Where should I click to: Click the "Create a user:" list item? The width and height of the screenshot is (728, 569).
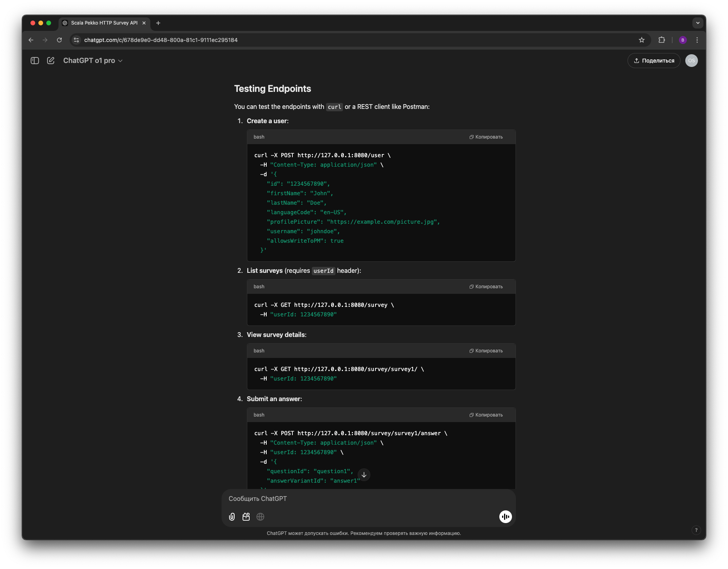click(x=268, y=121)
